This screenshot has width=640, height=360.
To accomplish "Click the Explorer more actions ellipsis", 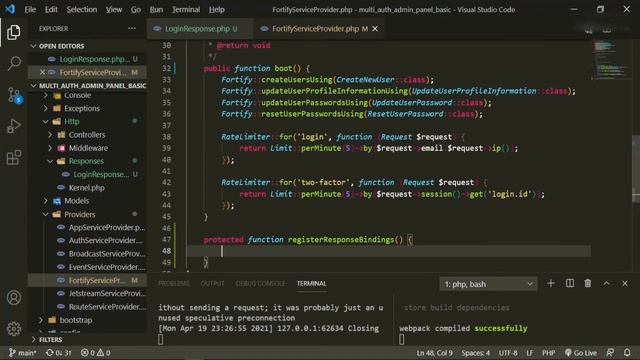I will [131, 29].
